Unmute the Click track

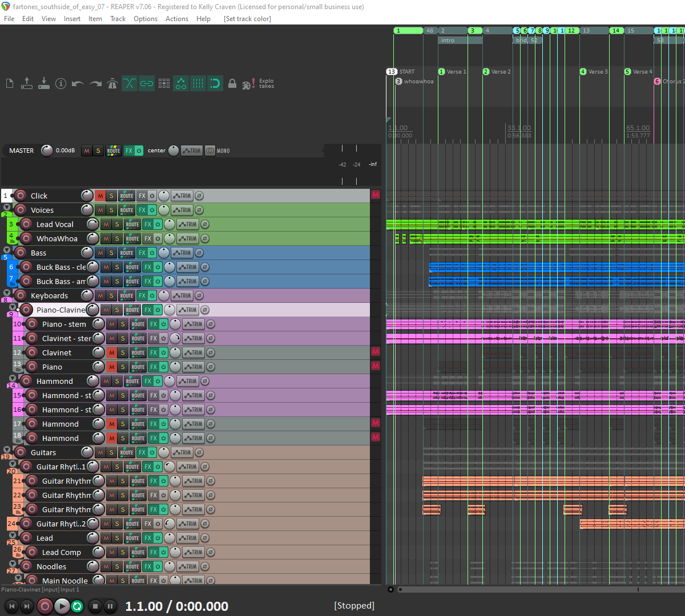pyautogui.click(x=100, y=196)
